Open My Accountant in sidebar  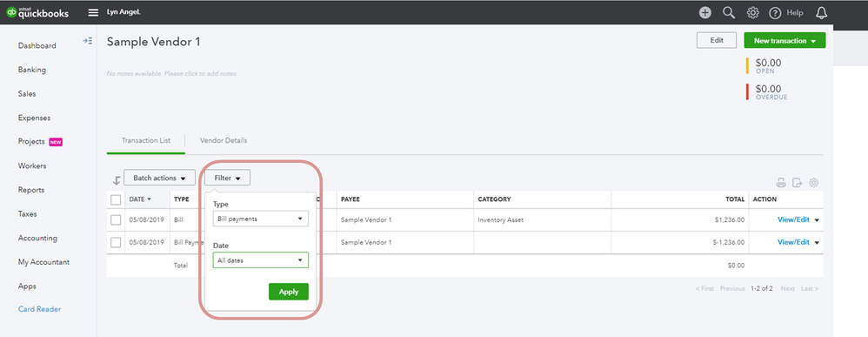tap(43, 262)
